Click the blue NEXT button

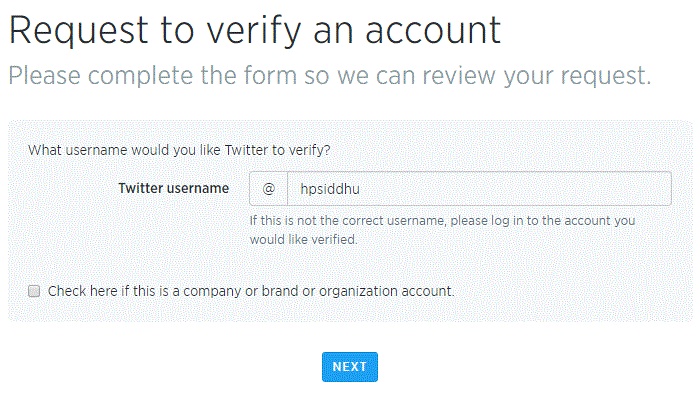click(x=350, y=367)
